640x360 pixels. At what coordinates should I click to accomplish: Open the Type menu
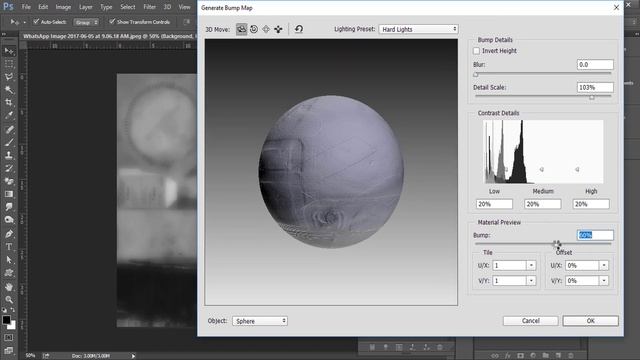click(x=106, y=7)
